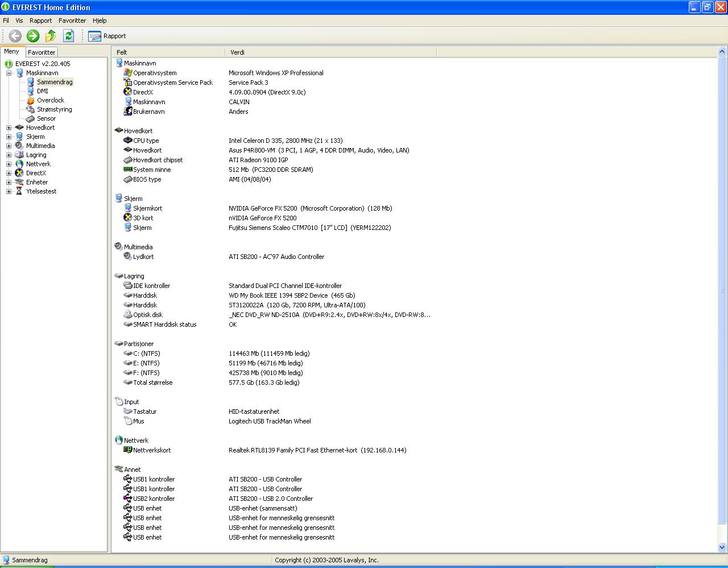The height and width of the screenshot is (568, 728).
Task: Open the Fil menu
Action: [6, 20]
